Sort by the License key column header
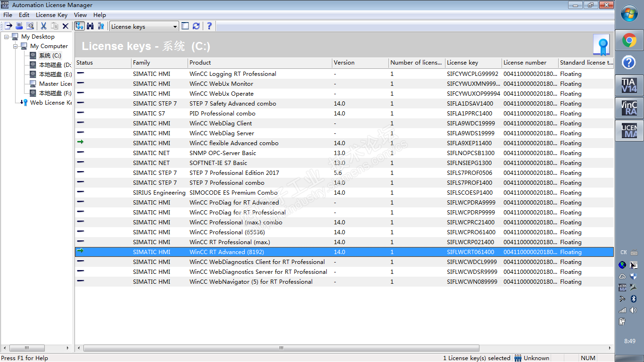 coord(473,63)
